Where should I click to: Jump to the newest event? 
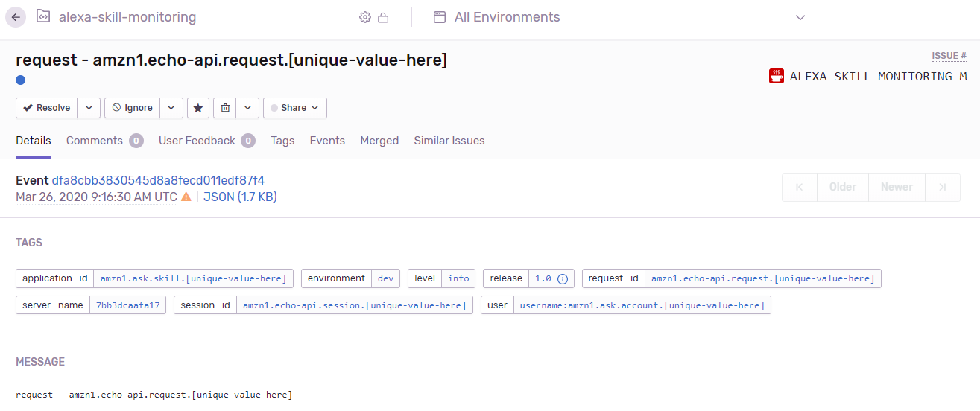coord(943,187)
